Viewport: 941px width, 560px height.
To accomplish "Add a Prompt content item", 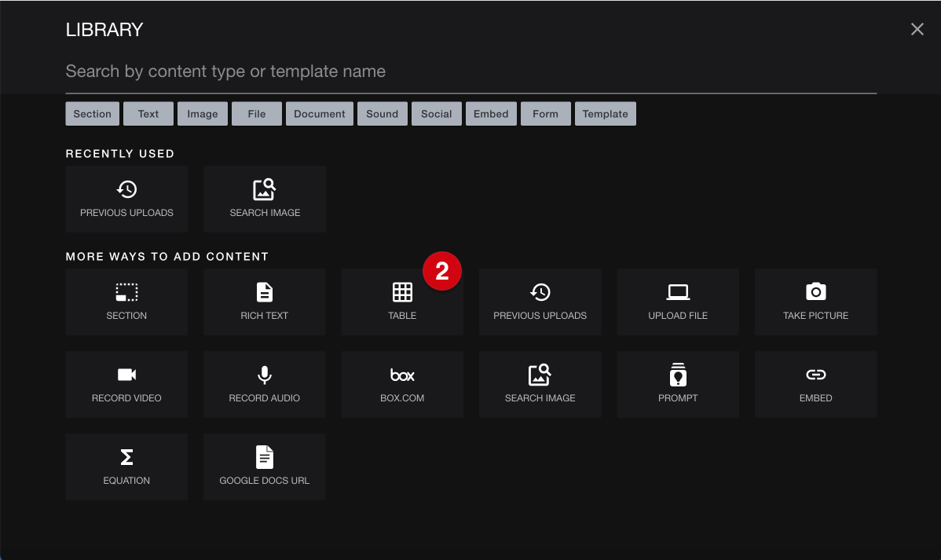I will [x=678, y=384].
